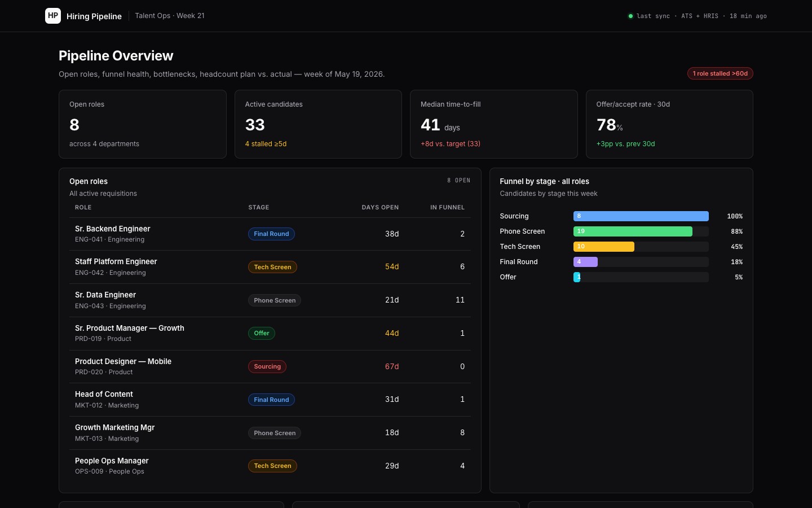Click the 67d days open value
Screen dimensions: 812x508
[392, 366]
